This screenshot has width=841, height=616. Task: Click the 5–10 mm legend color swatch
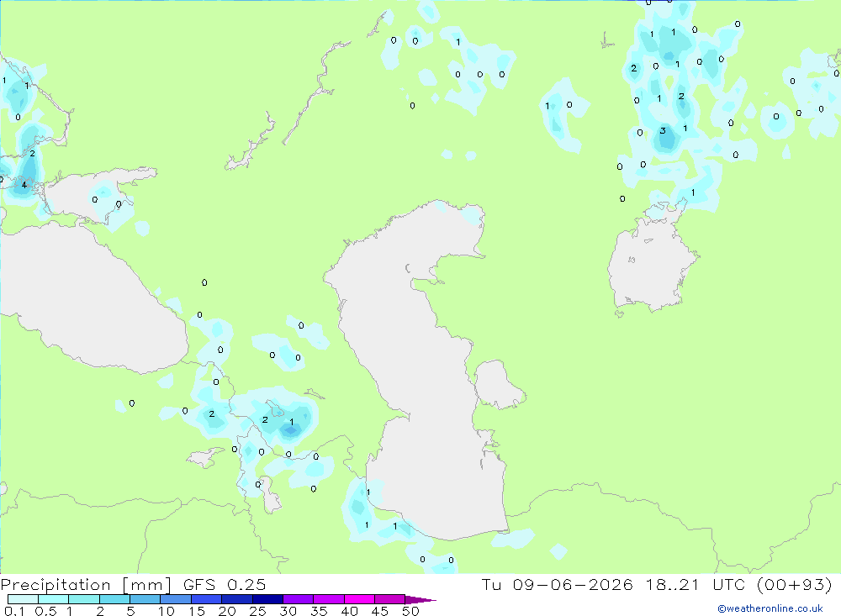[145, 599]
